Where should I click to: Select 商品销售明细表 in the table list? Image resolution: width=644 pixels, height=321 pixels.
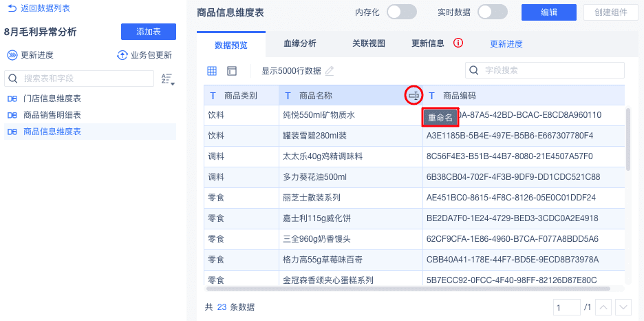[x=90, y=115]
